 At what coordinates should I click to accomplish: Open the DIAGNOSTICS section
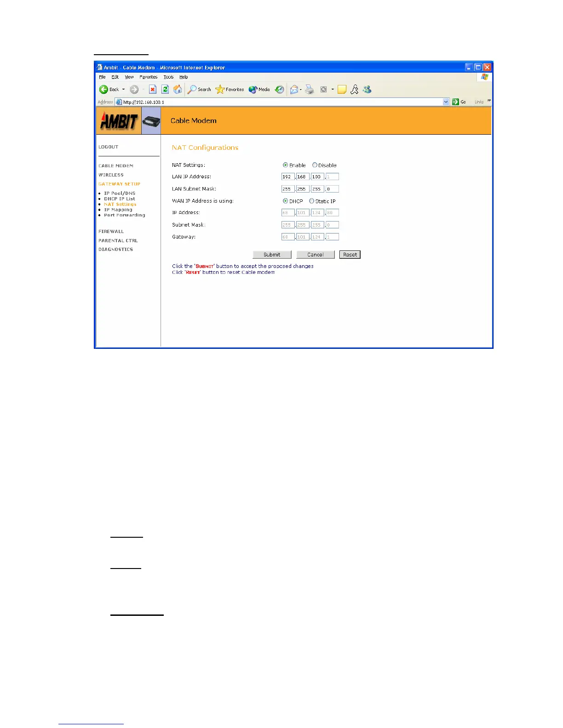tap(115, 250)
